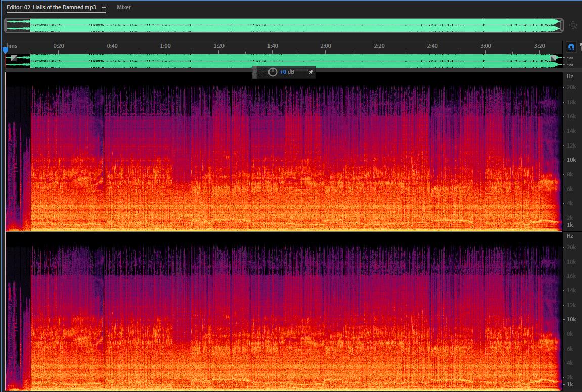Click the lower channel spectrogram display

coord(284,312)
